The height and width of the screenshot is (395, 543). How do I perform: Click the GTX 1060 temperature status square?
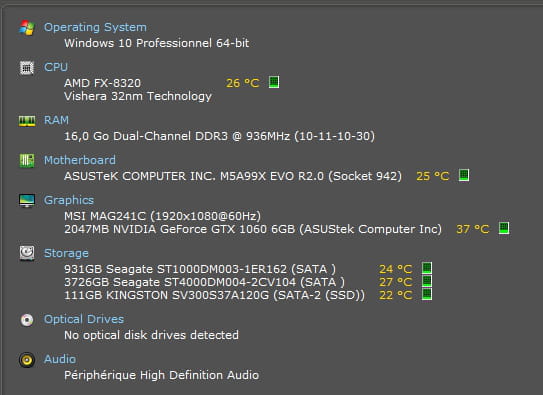point(504,228)
